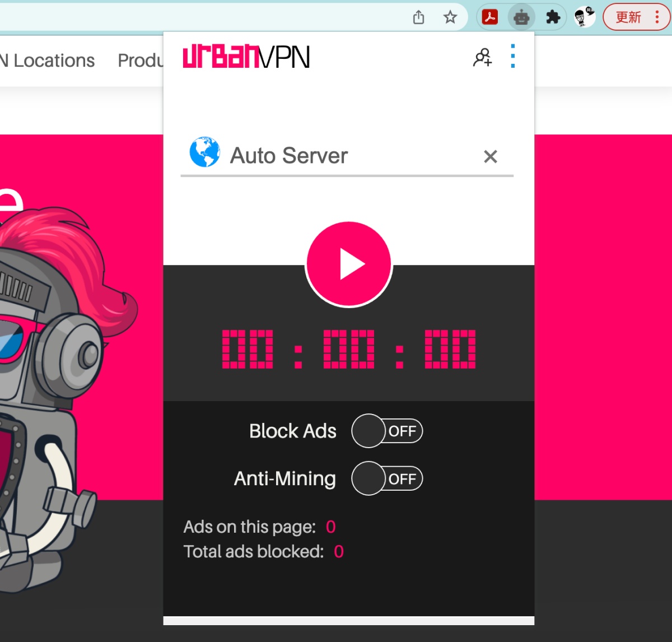Click the browser 更新 update button
Viewport: 672px width, 642px height.
tap(636, 17)
